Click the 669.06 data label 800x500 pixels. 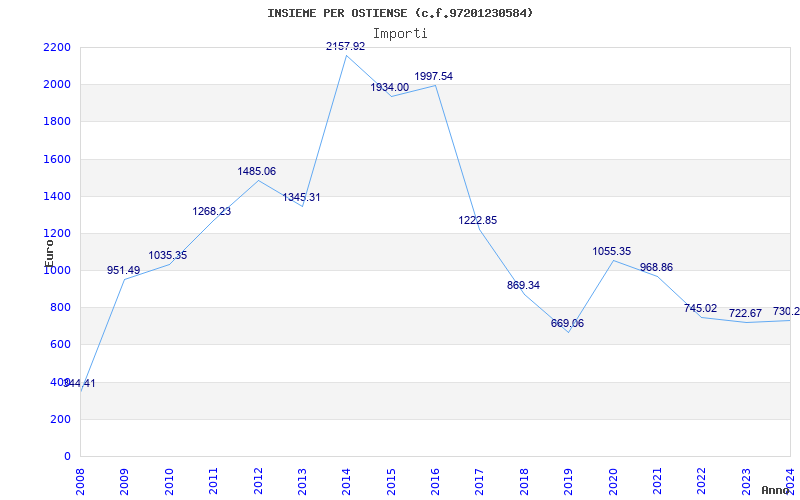(x=567, y=323)
